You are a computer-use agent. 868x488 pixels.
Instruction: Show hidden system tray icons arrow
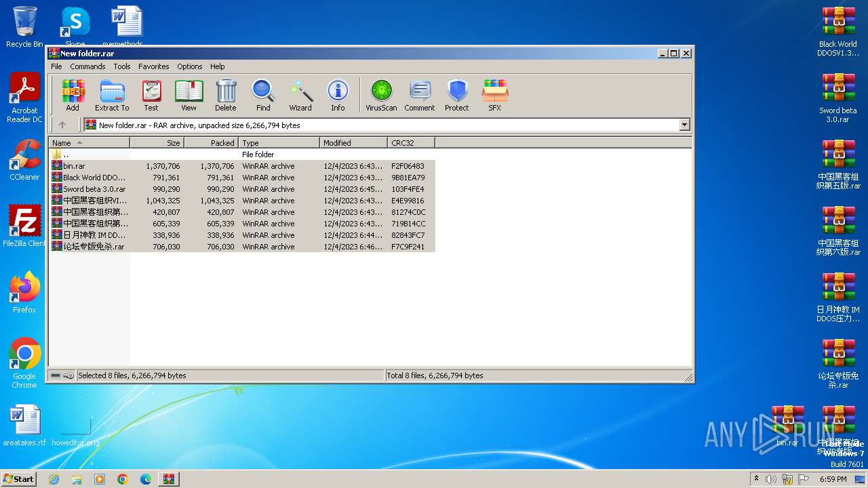click(x=756, y=479)
